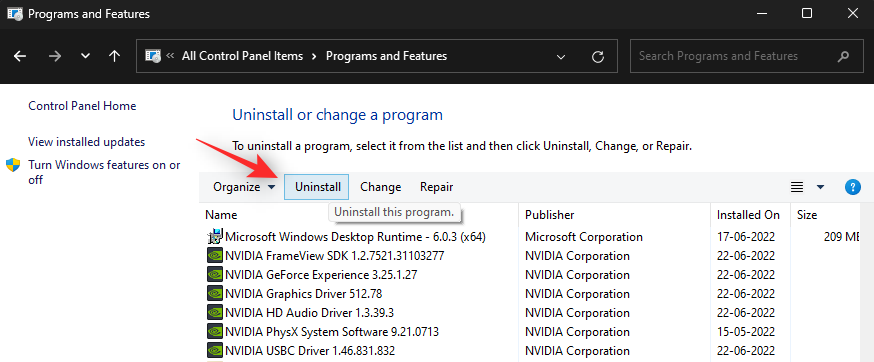Maximize the Programs and Features window

(x=807, y=14)
